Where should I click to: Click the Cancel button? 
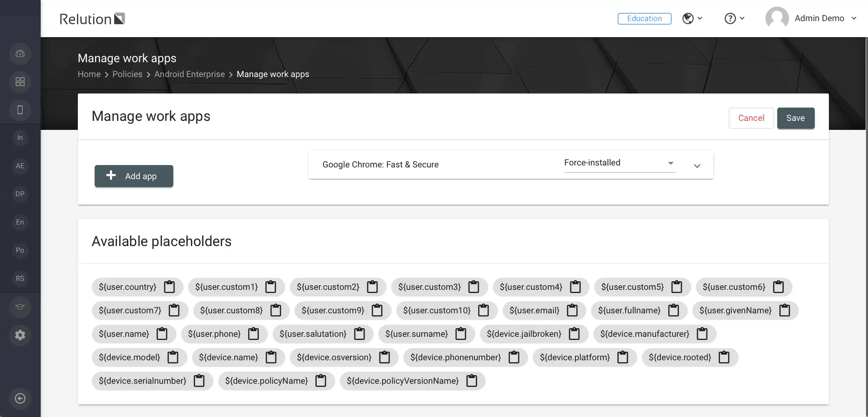(751, 118)
